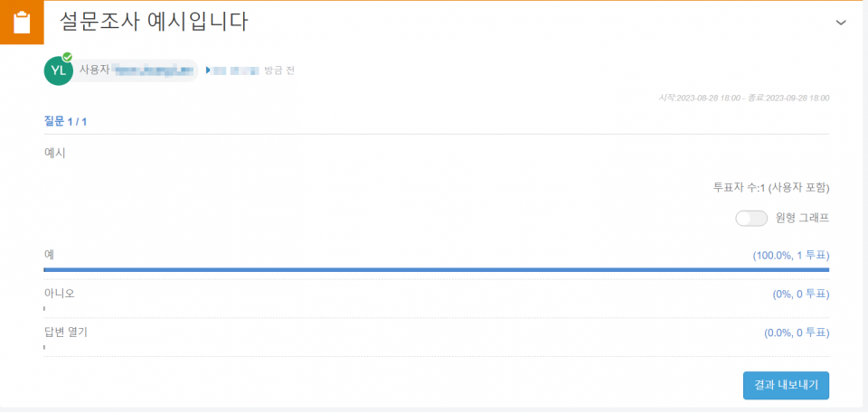The image size is (868, 412).
Task: Collapse the survey with the top-right chevron
Action: click(841, 23)
